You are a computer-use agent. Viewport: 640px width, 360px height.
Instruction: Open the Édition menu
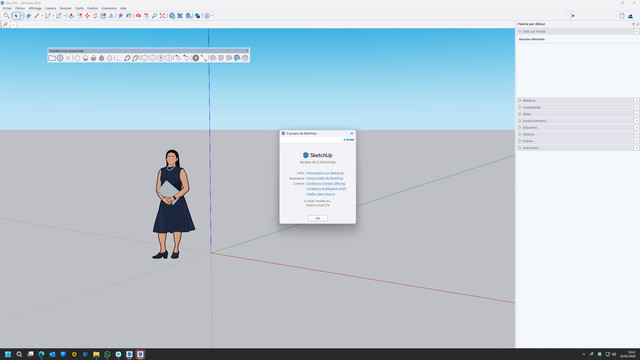pyautogui.click(x=20, y=8)
